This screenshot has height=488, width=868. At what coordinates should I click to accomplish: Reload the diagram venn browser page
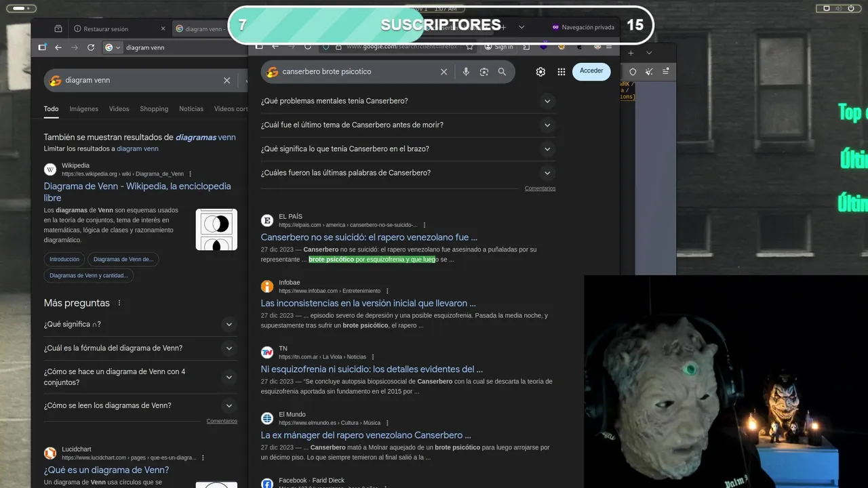[x=91, y=47]
